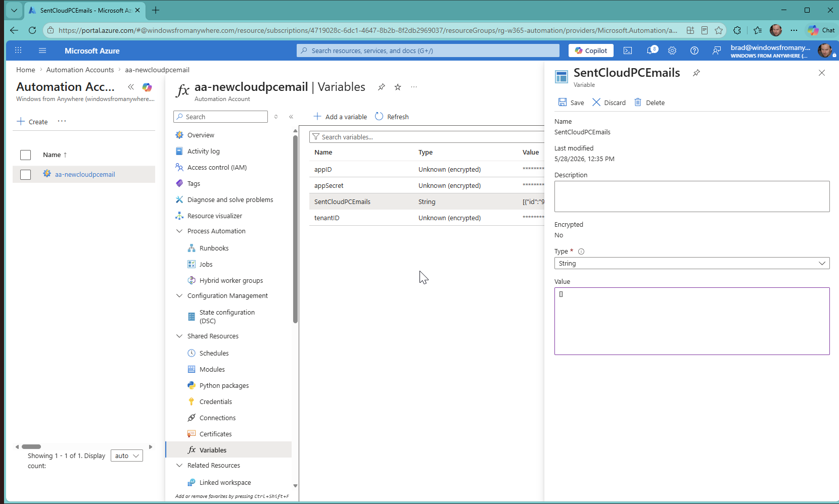The width and height of the screenshot is (839, 504).
Task: Launch Cloud Shell from the top bar
Action: [x=628, y=51]
